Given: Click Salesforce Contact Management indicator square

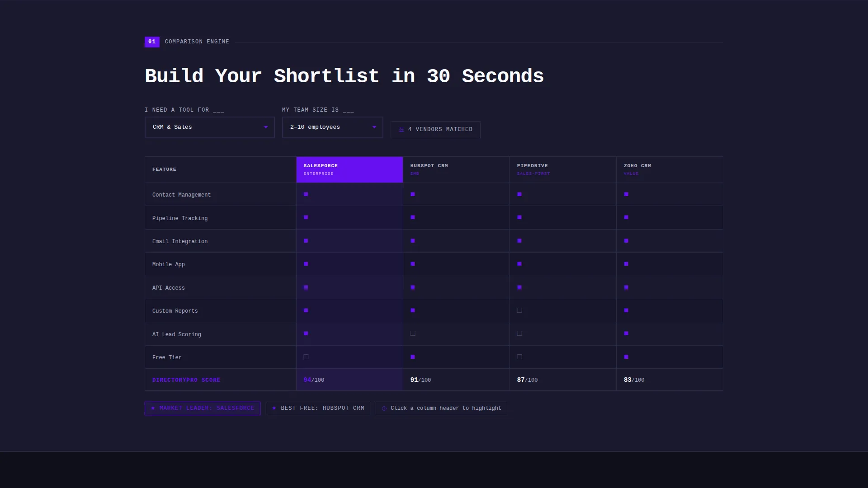Looking at the screenshot, I should click(x=306, y=194).
